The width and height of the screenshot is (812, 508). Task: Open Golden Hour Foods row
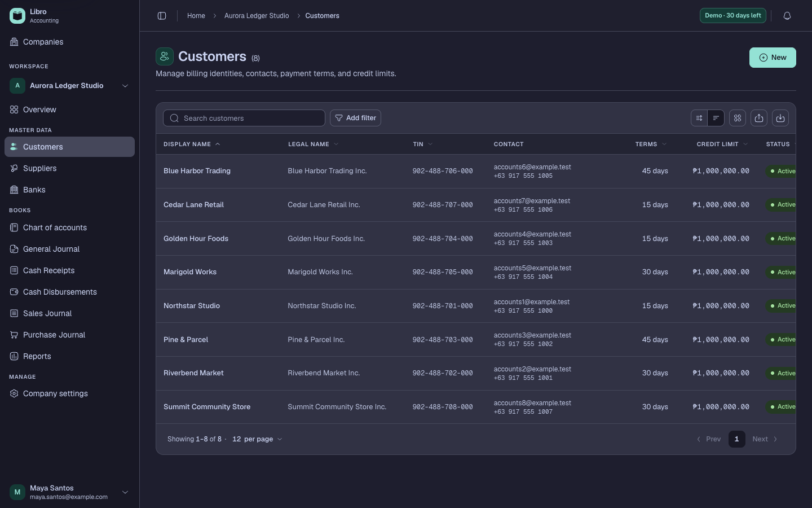[x=476, y=239]
